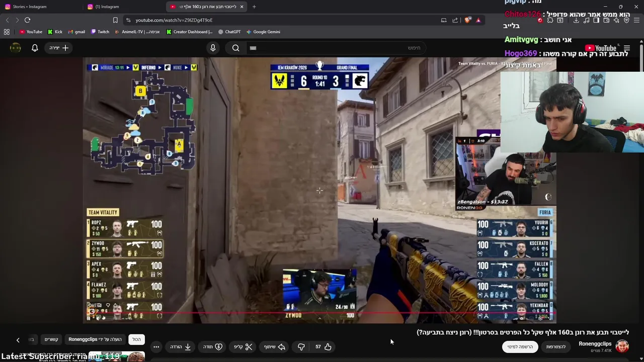The height and width of the screenshot is (362, 644).
Task: Open the extensions puzzle icon
Action: pos(550,20)
